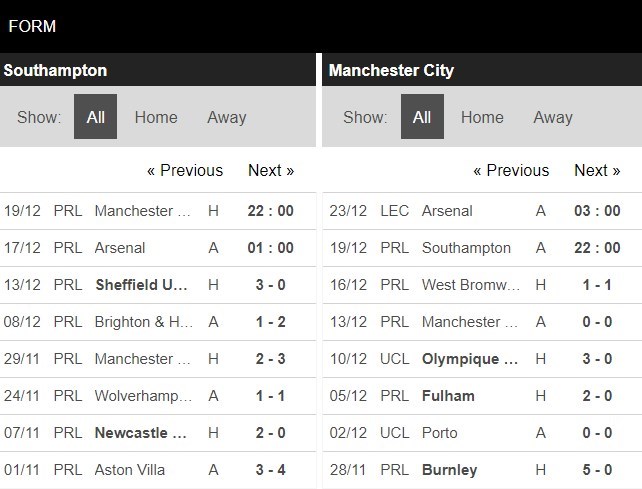Open Southampton vs Sheffield United 3-0 result
This screenshot has width=642, height=489.
[141, 285]
